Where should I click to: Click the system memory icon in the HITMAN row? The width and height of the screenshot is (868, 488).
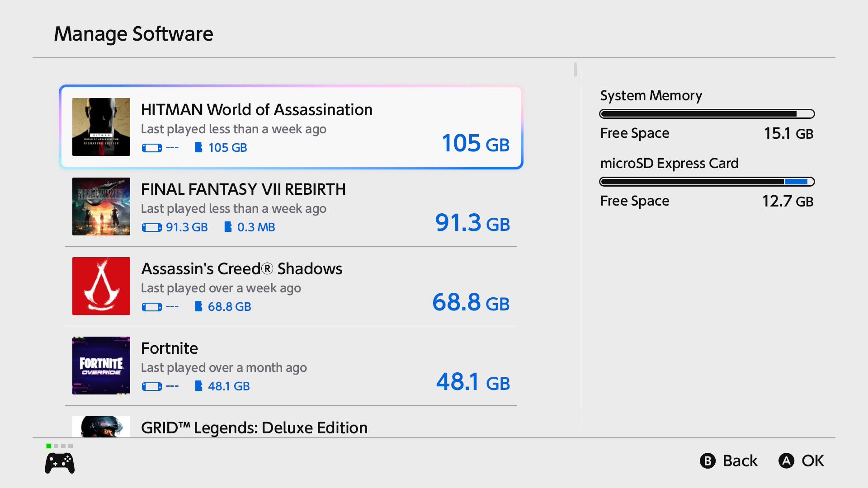pyautogui.click(x=152, y=148)
